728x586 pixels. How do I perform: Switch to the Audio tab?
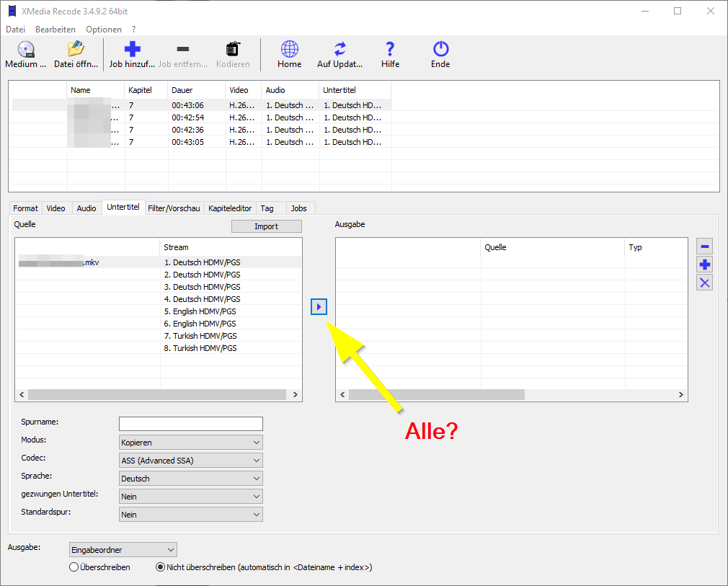pos(86,208)
